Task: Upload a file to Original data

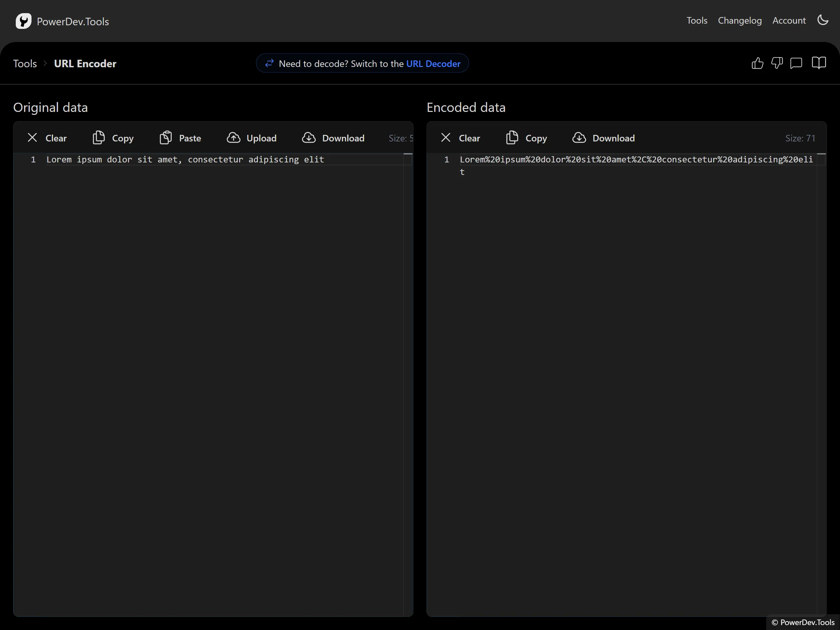Action: [252, 138]
